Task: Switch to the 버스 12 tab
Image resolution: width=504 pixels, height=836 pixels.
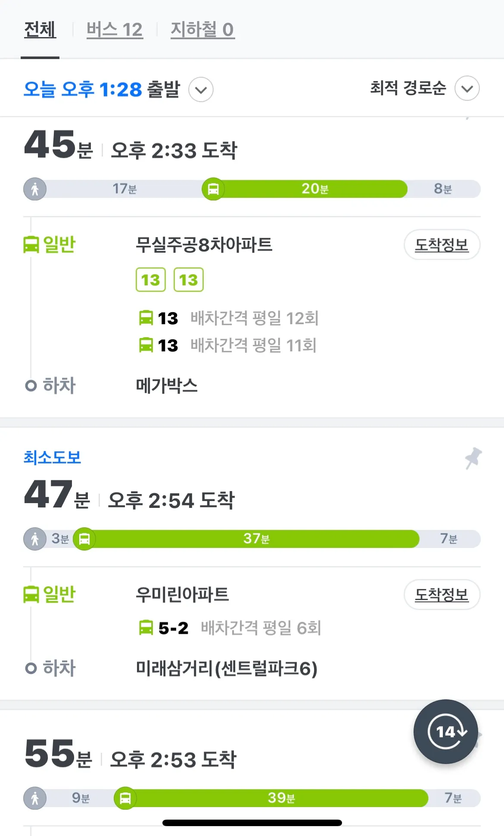Action: (x=115, y=30)
